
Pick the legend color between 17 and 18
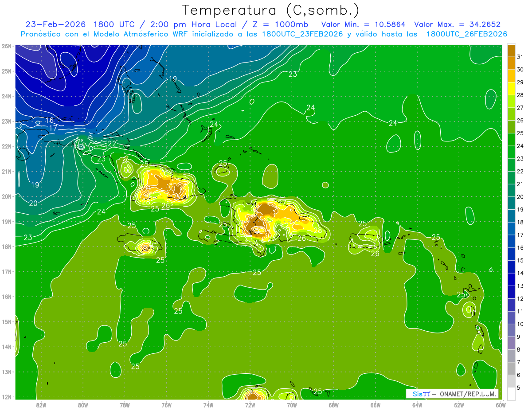tap(511, 229)
